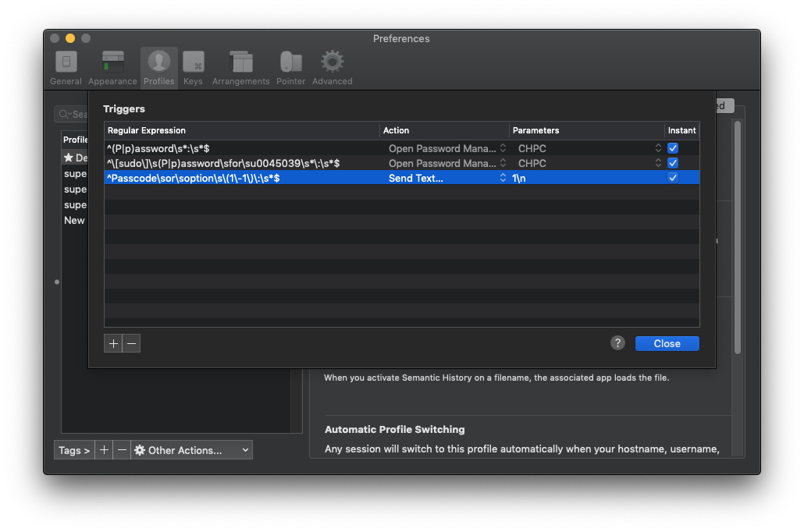Screen dimensions: 804x532
Task: Delete profile with minus button beside Tags
Action: [122, 450]
